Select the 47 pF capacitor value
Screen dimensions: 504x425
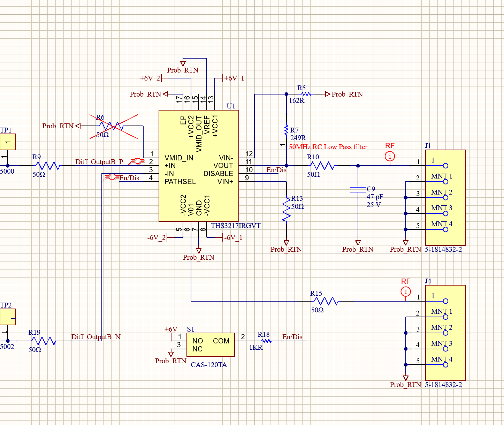375,197
